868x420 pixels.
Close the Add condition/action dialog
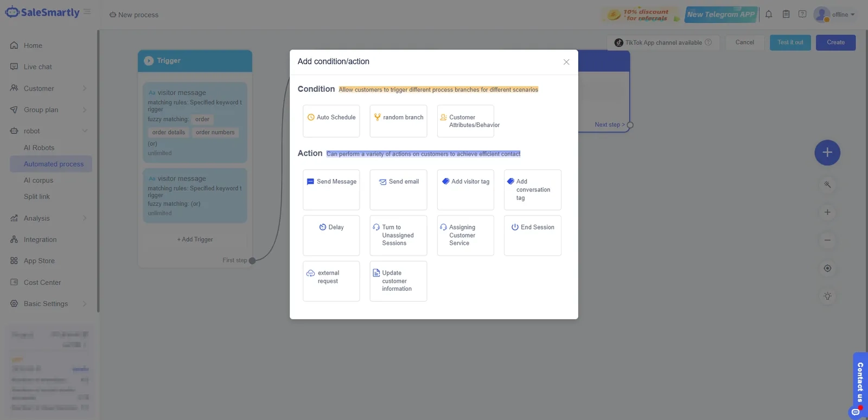pyautogui.click(x=566, y=62)
